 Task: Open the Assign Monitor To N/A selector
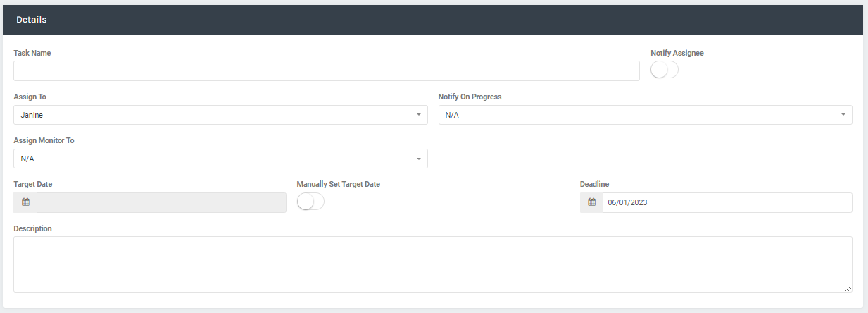pyautogui.click(x=220, y=159)
